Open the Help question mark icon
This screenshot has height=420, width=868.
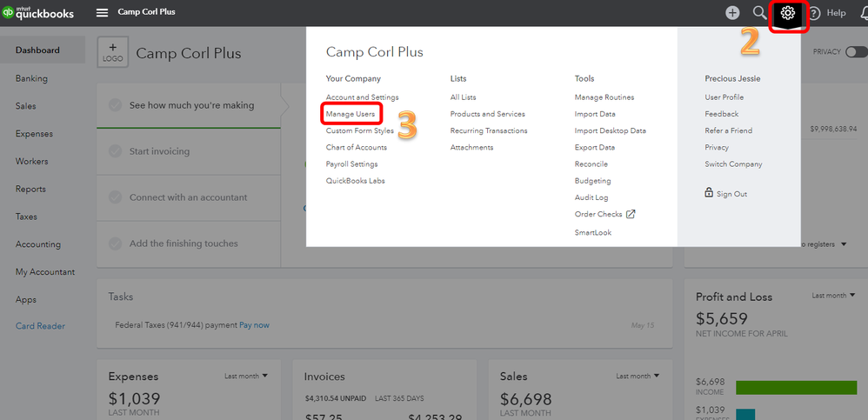coord(815,13)
